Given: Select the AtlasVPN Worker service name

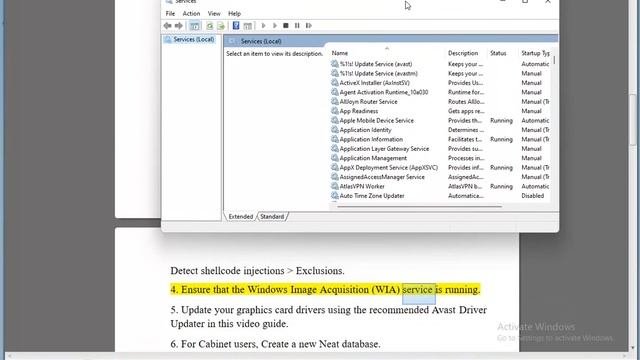Looking at the screenshot, I should pos(362,186).
